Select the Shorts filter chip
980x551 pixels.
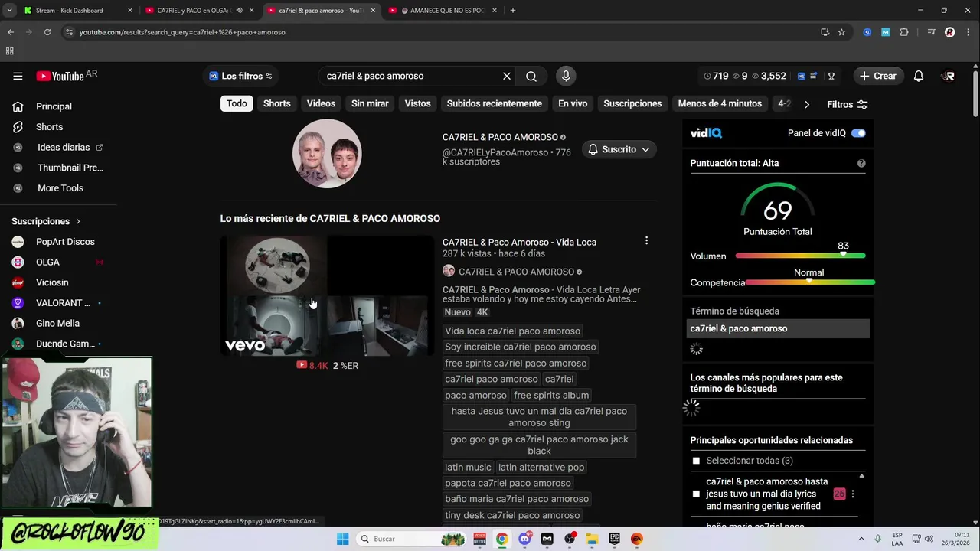pyautogui.click(x=277, y=103)
